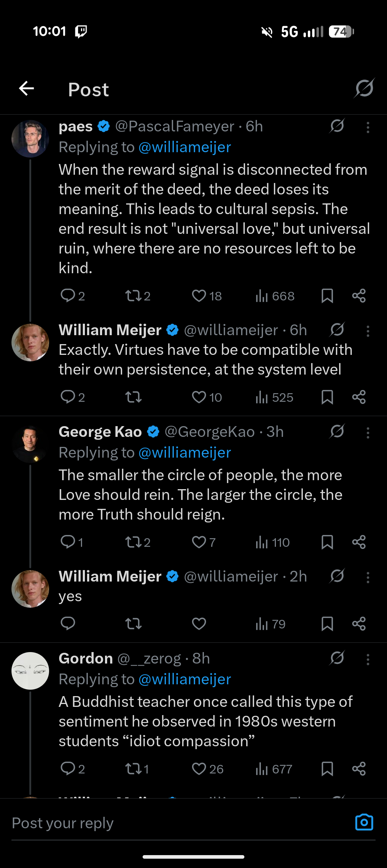The width and height of the screenshot is (387, 868).
Task: Tap Grok icon beside George Kao's post
Action: coord(337,431)
